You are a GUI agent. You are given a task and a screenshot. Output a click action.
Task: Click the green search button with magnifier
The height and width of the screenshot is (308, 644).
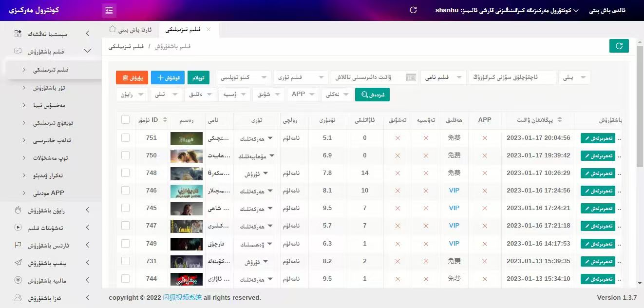coord(372,95)
